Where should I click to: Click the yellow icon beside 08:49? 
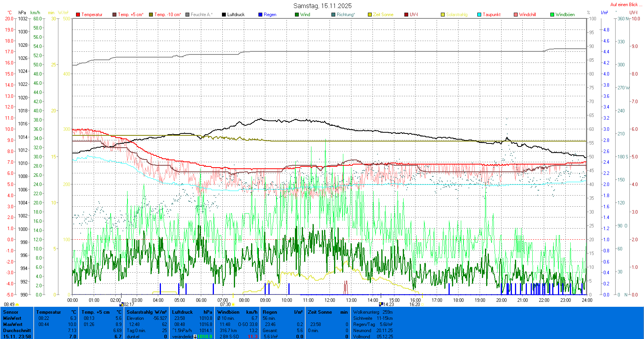(17, 304)
